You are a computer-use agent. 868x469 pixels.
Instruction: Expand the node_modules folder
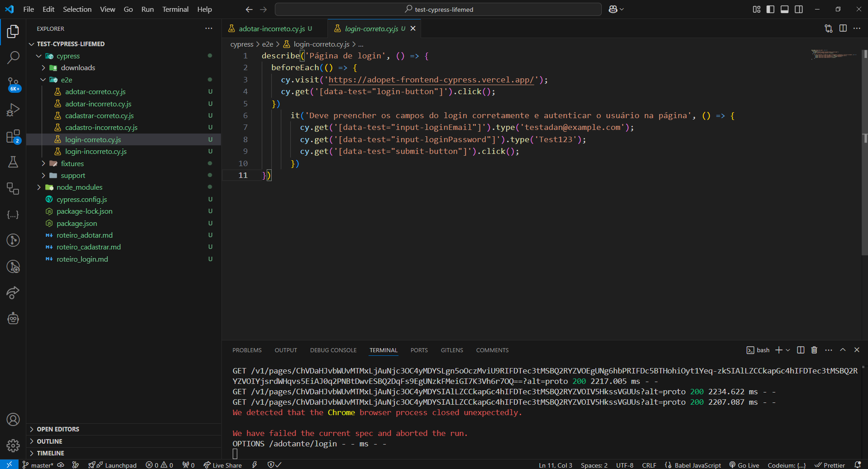coord(39,187)
